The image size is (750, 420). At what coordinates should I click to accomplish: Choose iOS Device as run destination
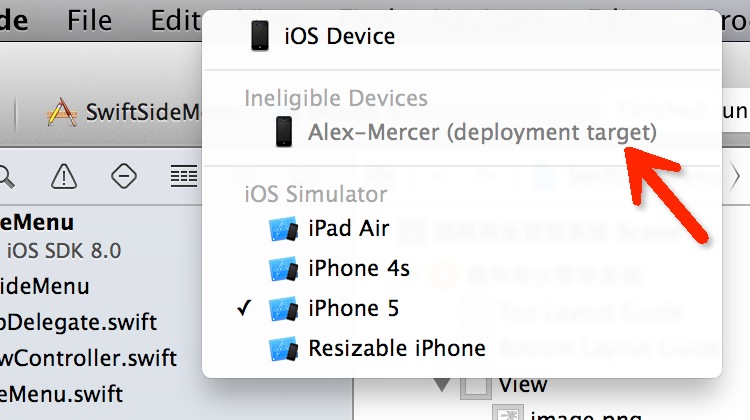(x=339, y=37)
